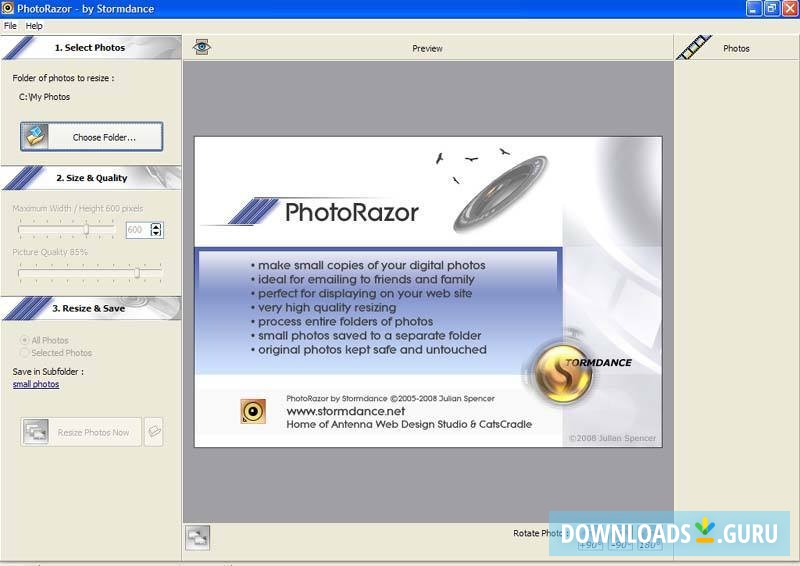Open the File menu

10,26
